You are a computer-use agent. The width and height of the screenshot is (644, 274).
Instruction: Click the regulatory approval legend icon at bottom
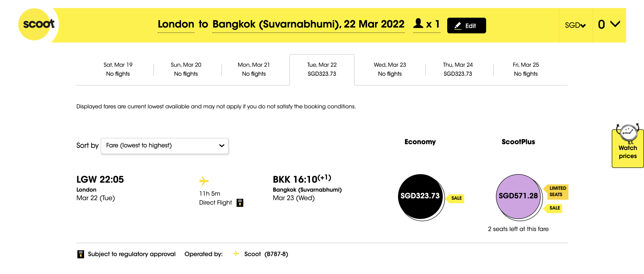[x=81, y=254]
